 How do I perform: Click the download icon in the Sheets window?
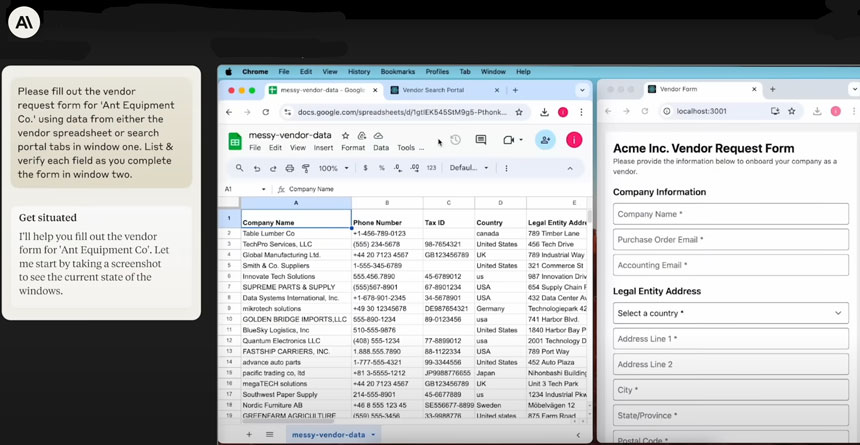(x=544, y=112)
